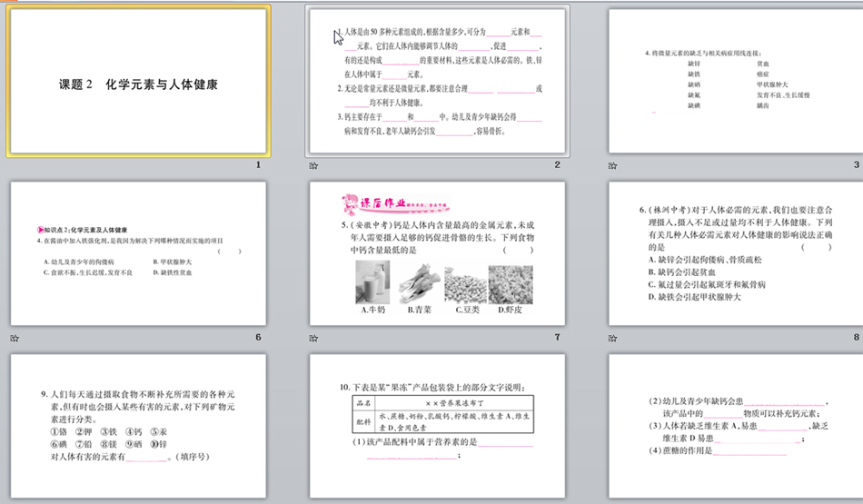Viewport: 863px width, 504px height.
Task: Select the slide with question 9 on mineral elements
Action: click(138, 426)
